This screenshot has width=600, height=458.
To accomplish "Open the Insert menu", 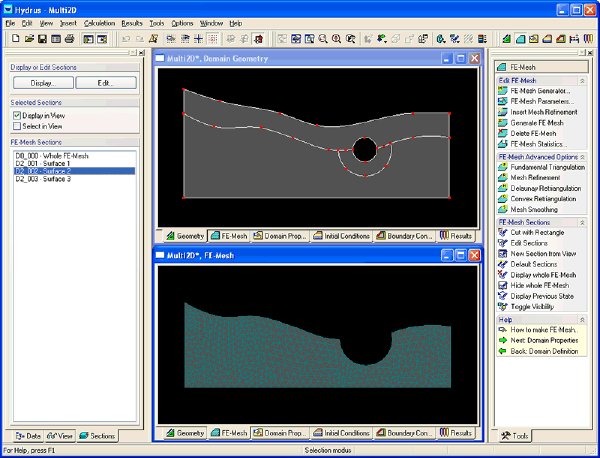I will (x=68, y=23).
